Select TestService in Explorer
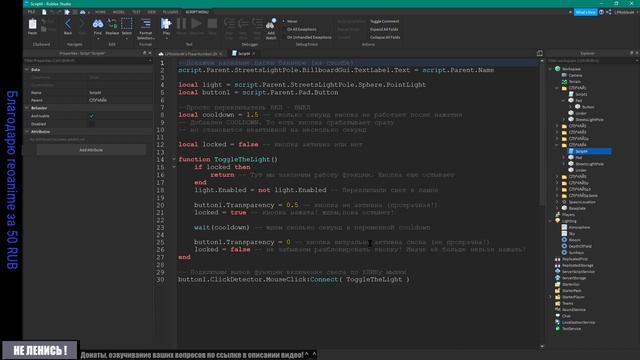This screenshot has width=640, height=360. 571,329
